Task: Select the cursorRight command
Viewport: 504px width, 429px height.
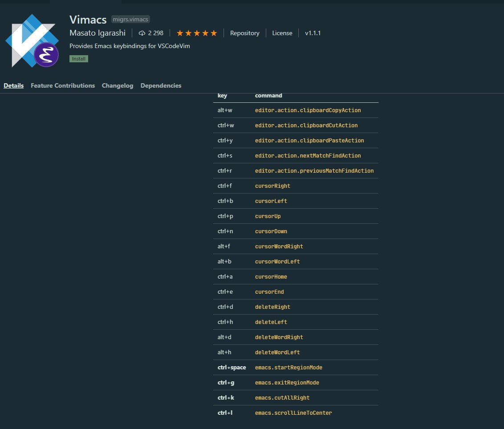Action: tap(272, 186)
